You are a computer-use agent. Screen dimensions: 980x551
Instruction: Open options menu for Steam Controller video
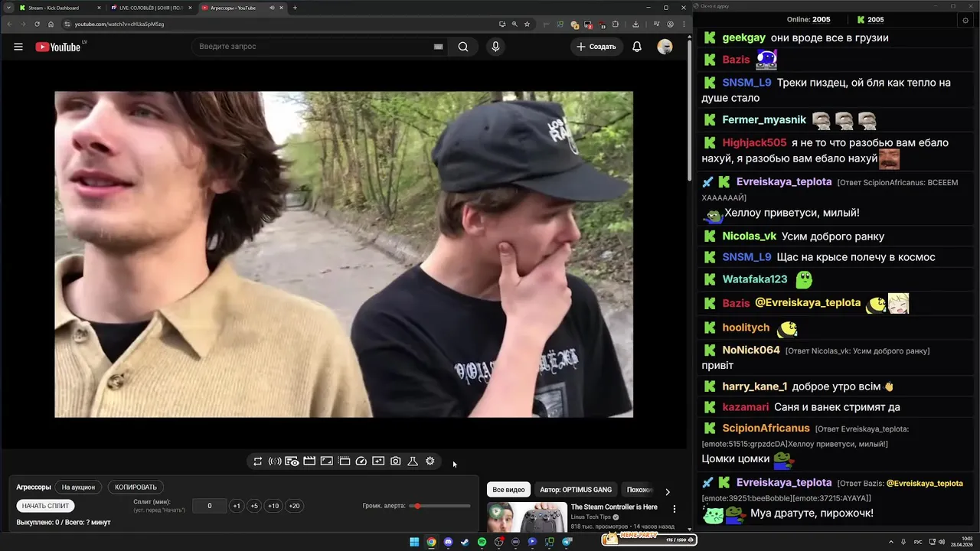coord(675,509)
